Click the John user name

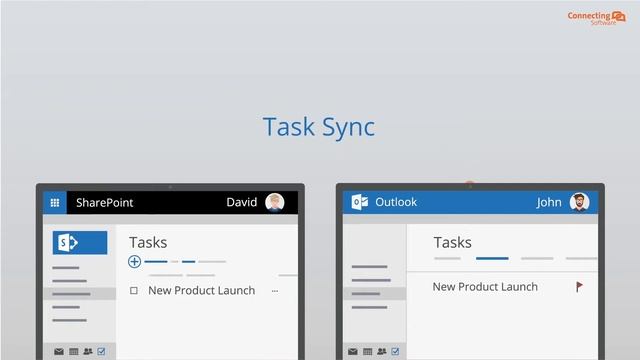coord(549,202)
